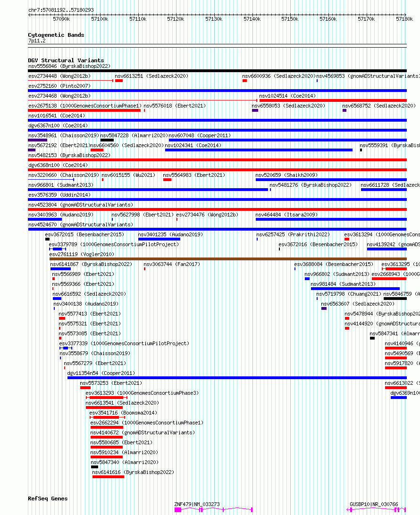
Task: Click the nsv6600936 (Sedlazeck2020) label
Action: point(279,76)
